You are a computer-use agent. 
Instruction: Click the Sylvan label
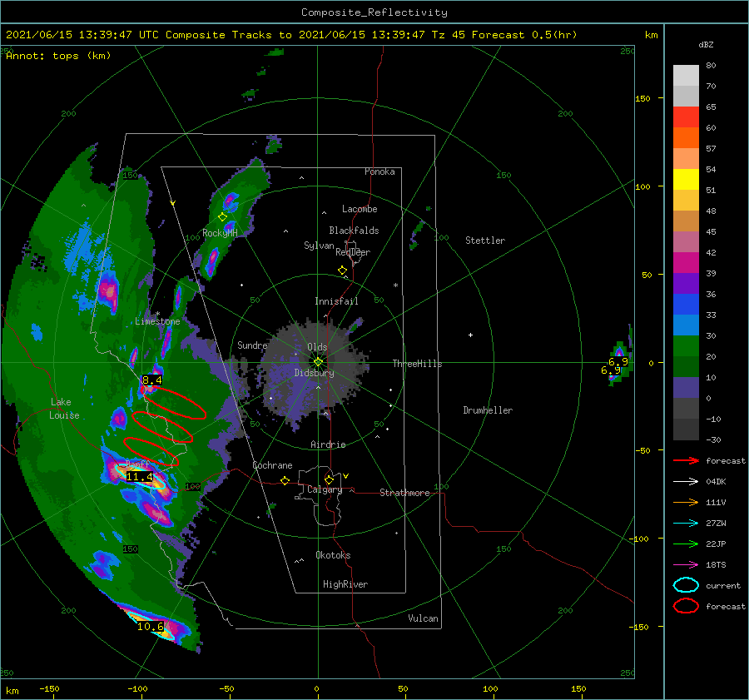coord(319,246)
